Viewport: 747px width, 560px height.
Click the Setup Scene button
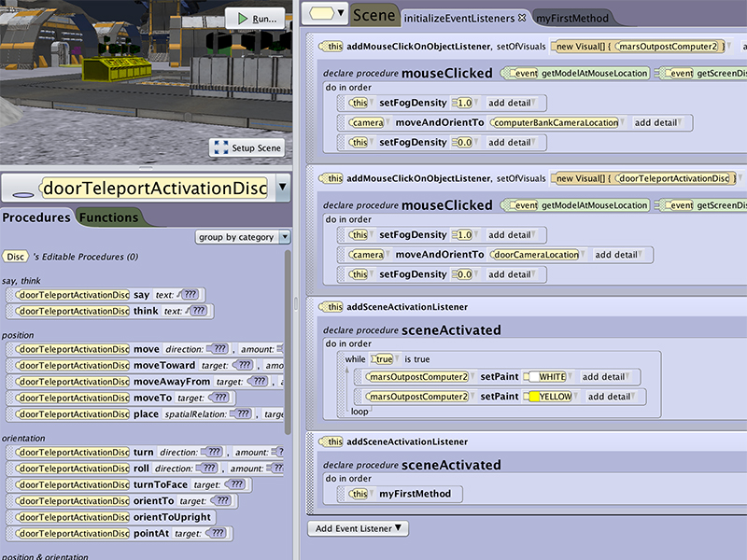click(x=247, y=147)
